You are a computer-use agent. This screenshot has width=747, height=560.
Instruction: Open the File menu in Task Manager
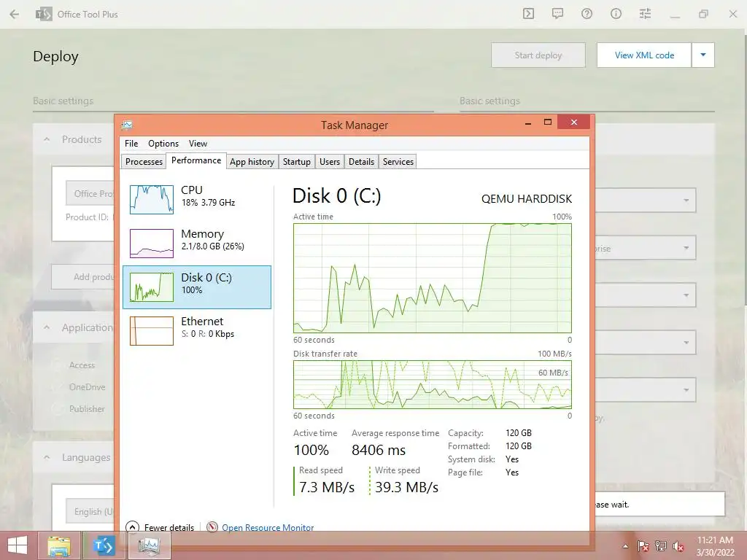coord(131,144)
